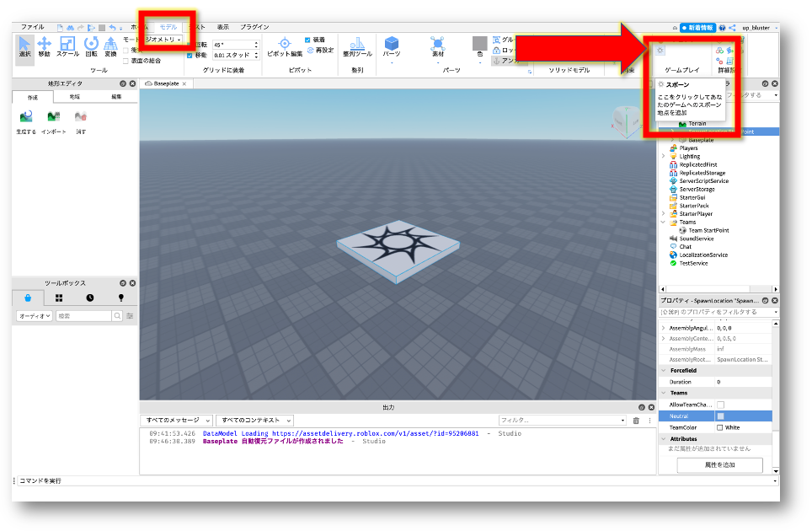Screen dimensions: 812x531
Task: Toggle the Neutral property checkbox
Action: [720, 416]
